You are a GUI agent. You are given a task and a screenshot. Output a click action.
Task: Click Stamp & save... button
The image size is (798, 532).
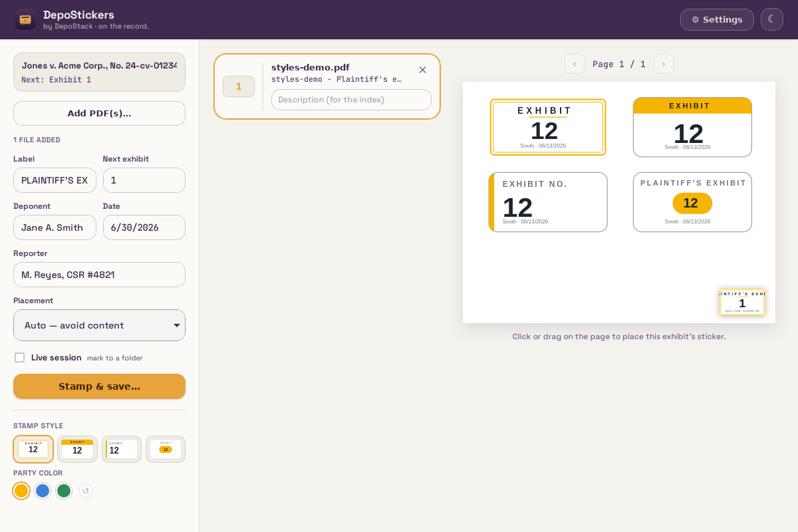click(99, 386)
